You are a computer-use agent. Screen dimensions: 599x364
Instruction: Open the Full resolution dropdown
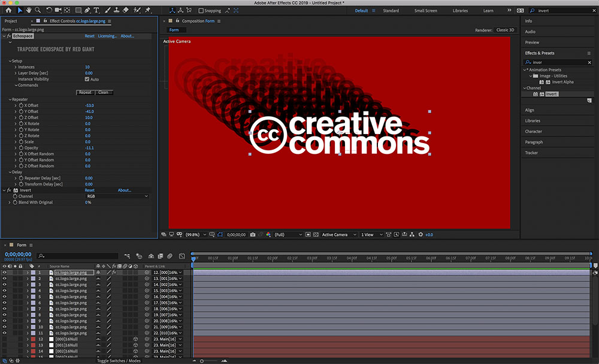(288, 235)
